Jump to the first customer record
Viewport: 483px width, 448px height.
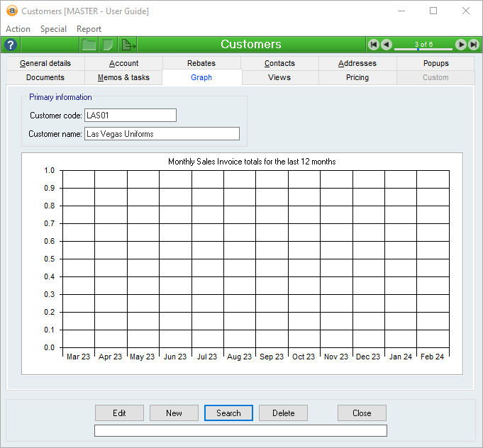click(373, 45)
